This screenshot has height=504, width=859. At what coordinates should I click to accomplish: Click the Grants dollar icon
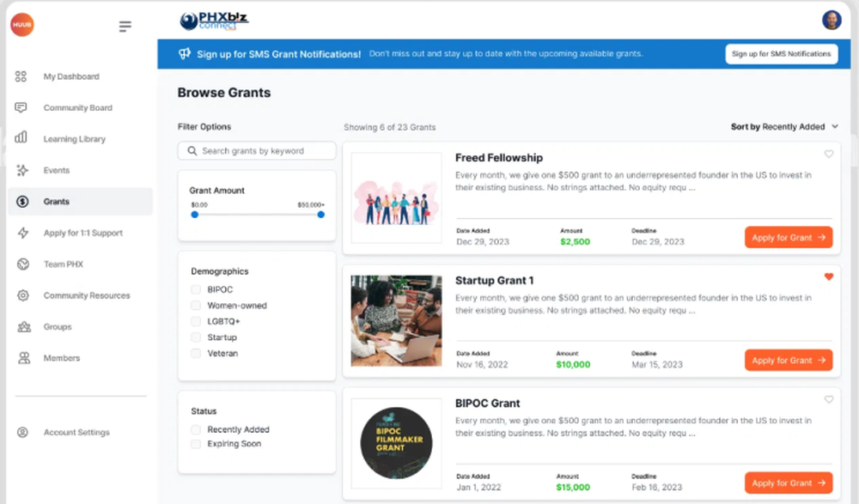pyautogui.click(x=22, y=202)
